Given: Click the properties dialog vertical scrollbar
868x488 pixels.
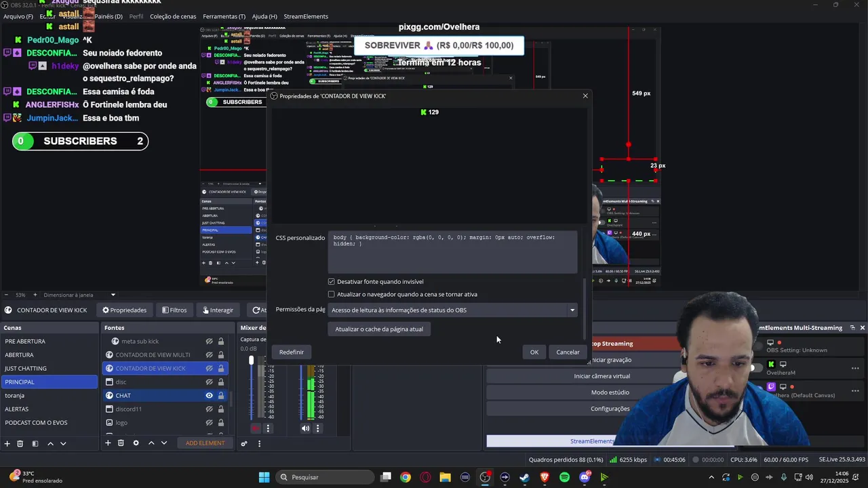Looking at the screenshot, I should pos(585,308).
